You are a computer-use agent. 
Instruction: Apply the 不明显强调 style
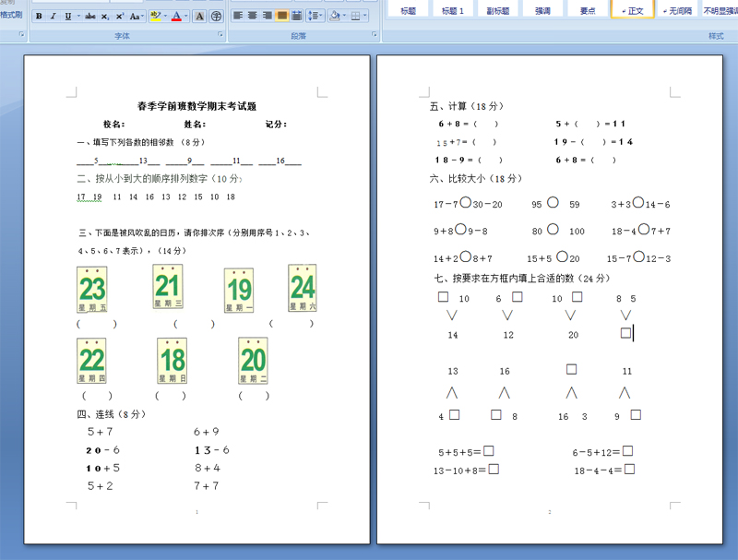(720, 10)
